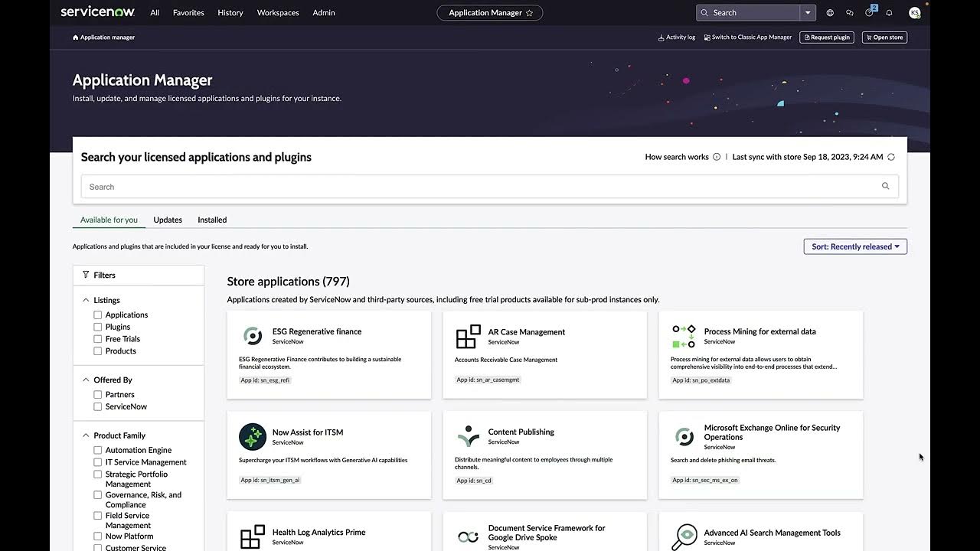Switch to the Installed tab
980x551 pixels.
click(x=212, y=220)
